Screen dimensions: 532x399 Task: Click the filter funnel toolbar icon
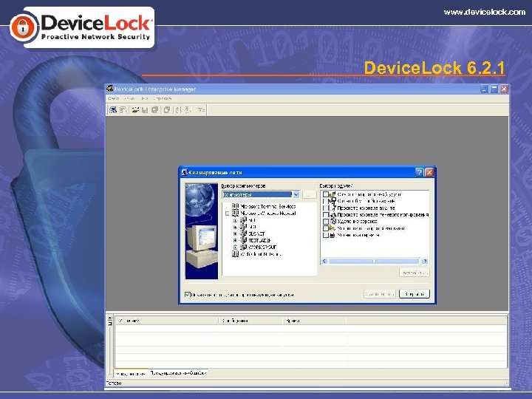pyautogui.click(x=201, y=109)
